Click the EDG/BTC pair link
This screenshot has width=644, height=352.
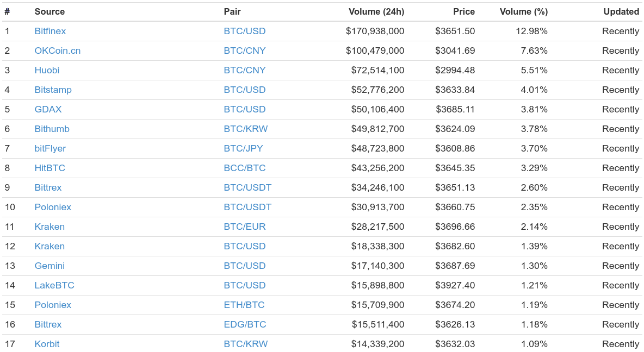coord(245,324)
